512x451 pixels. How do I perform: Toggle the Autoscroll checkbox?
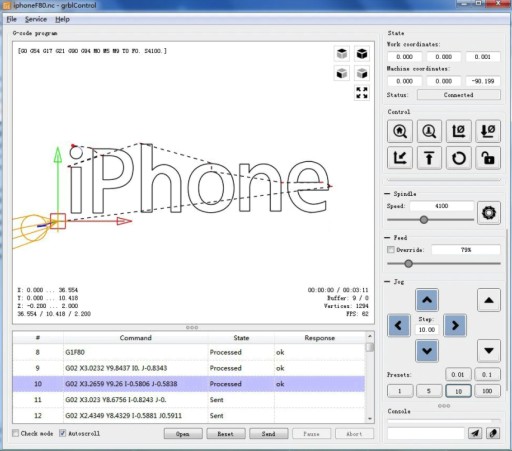62,433
